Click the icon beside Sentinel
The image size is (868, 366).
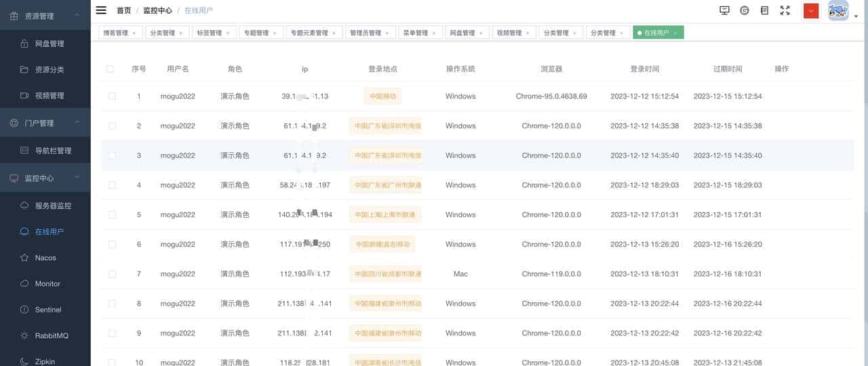pyautogui.click(x=24, y=310)
